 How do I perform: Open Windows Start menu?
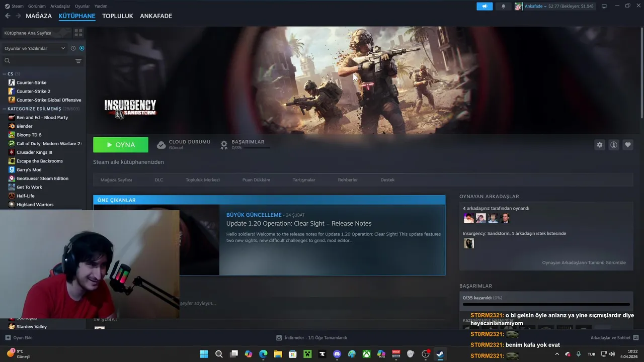coord(204,354)
